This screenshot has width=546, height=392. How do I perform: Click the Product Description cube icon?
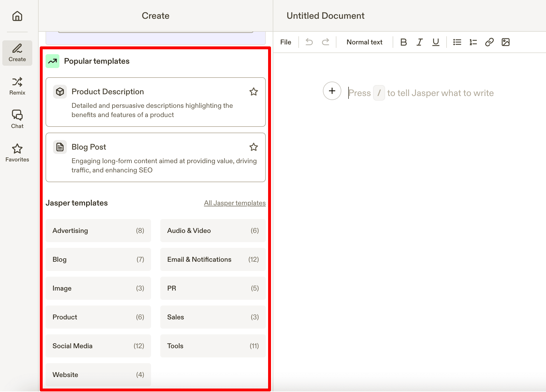tap(60, 92)
